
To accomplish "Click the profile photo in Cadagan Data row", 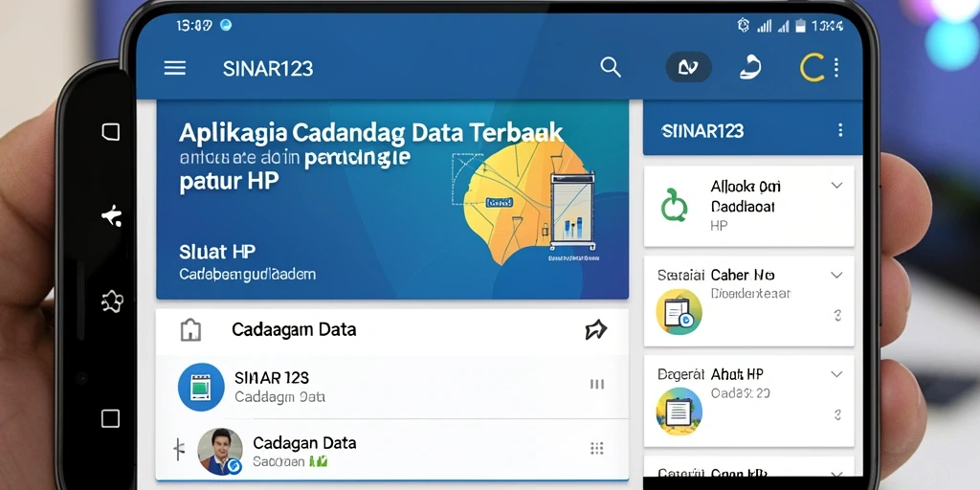I will pyautogui.click(x=220, y=452).
